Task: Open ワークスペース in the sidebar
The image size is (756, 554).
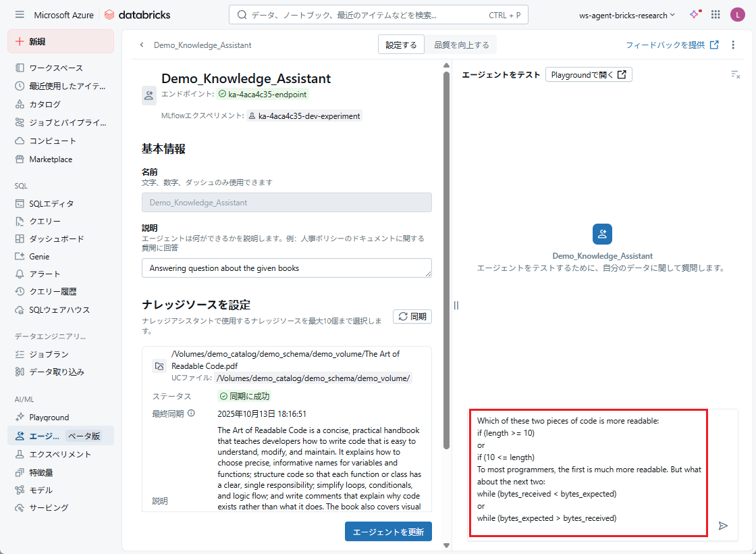Action: point(61,68)
